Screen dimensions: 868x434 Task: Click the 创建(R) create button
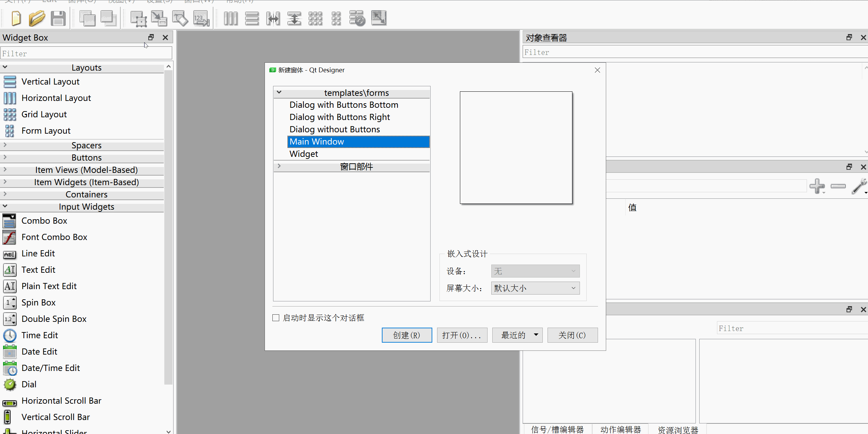(407, 335)
